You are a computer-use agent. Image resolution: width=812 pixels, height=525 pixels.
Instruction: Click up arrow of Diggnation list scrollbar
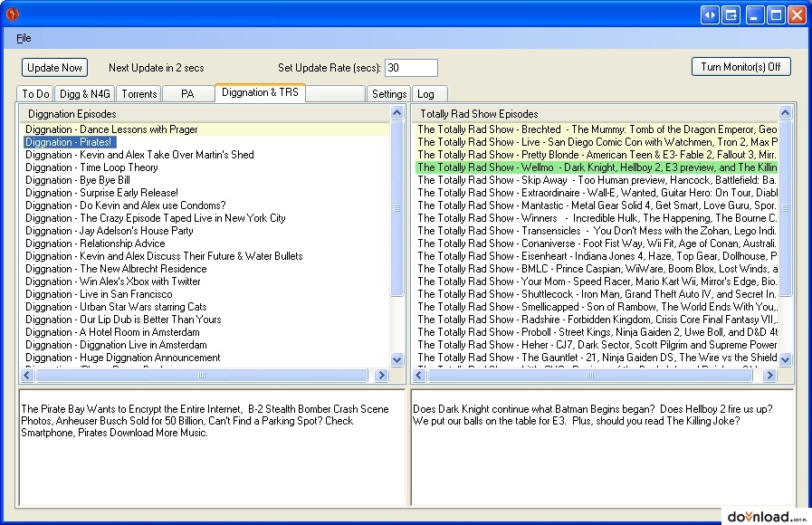point(396,112)
